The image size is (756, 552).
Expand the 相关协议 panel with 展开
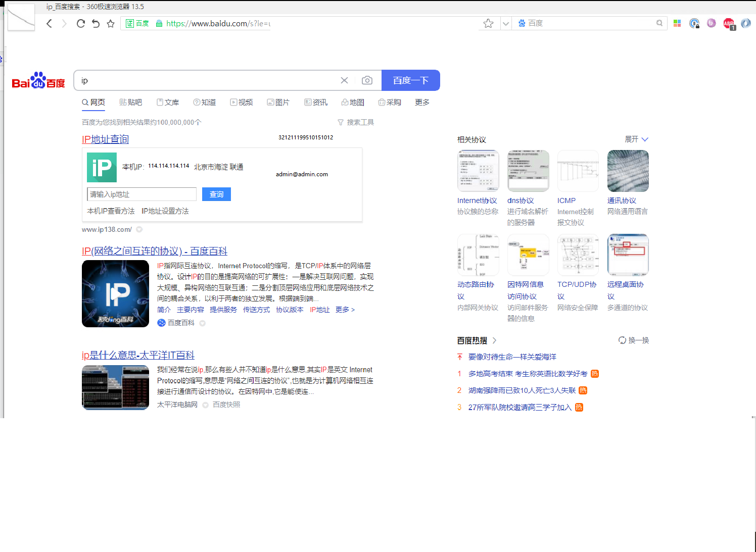[636, 139]
